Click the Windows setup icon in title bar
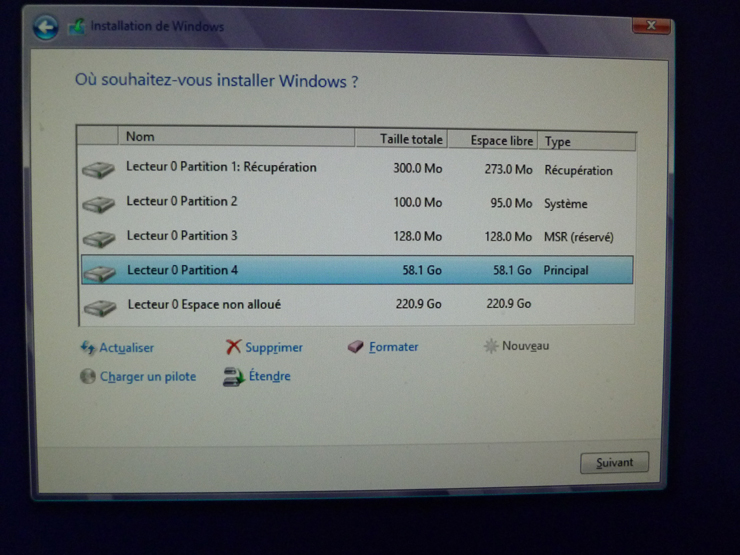740x555 pixels. point(76,26)
